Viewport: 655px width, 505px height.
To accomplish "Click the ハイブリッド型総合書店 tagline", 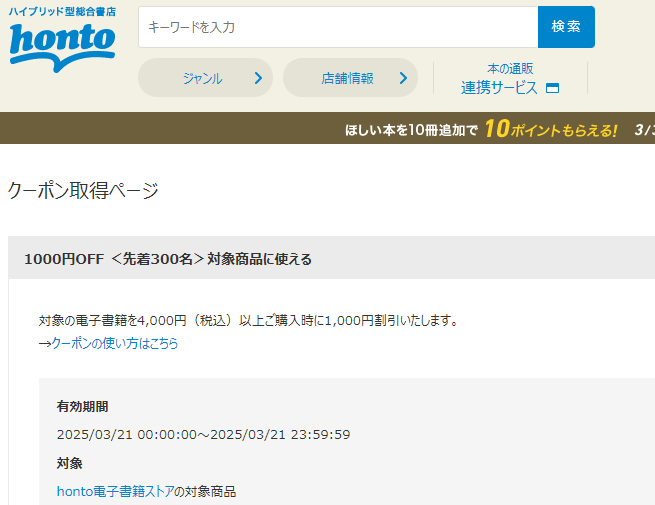I will click(x=62, y=12).
